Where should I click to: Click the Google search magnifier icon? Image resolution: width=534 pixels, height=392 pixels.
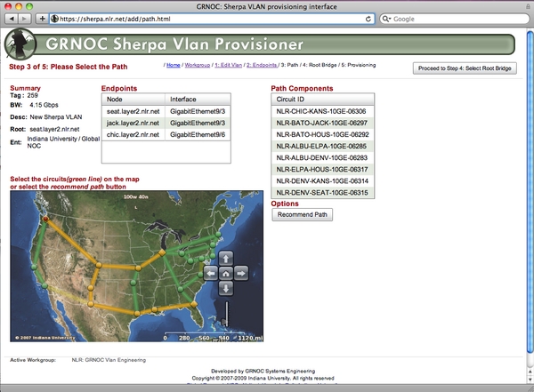pyautogui.click(x=385, y=19)
